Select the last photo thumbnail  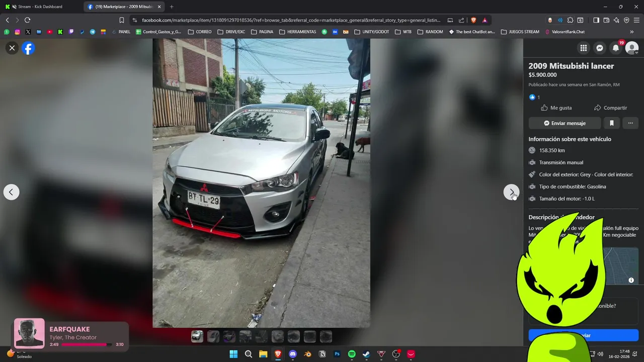coord(326,336)
